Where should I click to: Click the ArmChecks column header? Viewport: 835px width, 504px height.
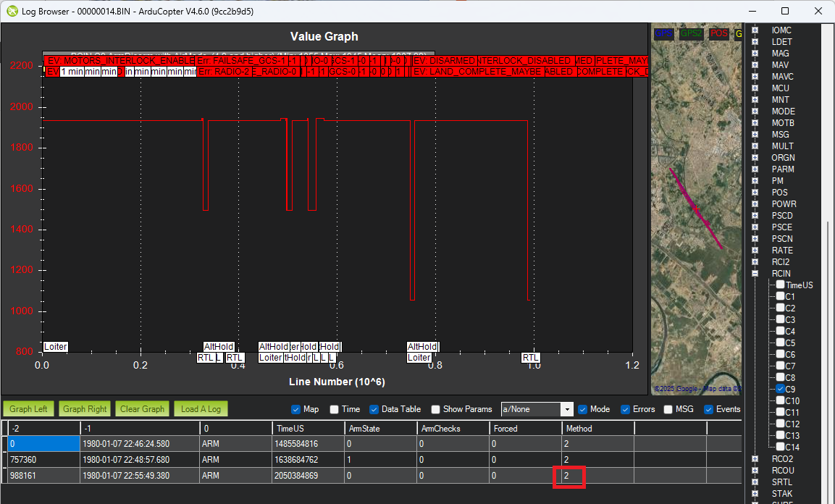[x=453, y=429]
